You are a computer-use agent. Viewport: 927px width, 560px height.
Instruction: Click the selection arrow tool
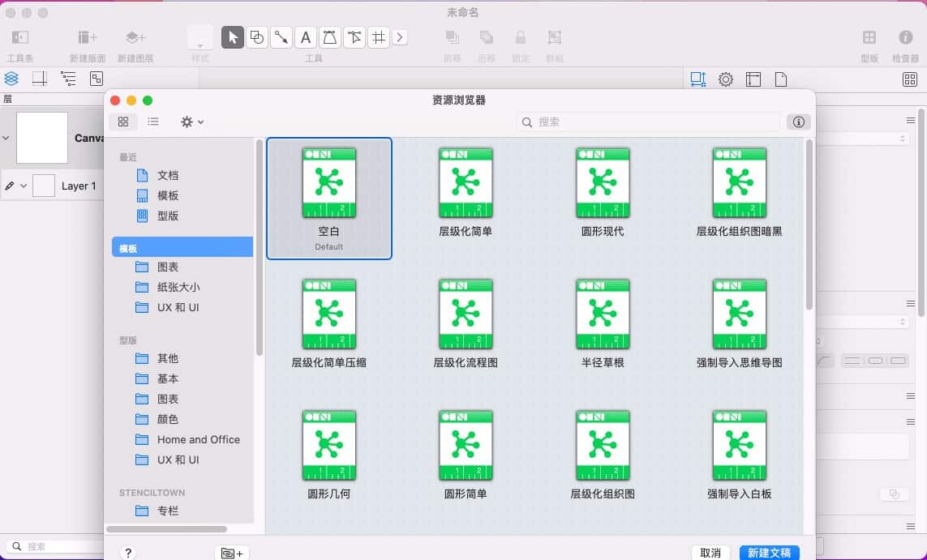click(233, 37)
